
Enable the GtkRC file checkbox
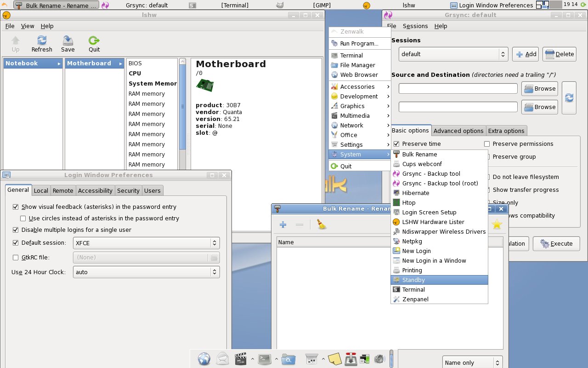point(16,258)
